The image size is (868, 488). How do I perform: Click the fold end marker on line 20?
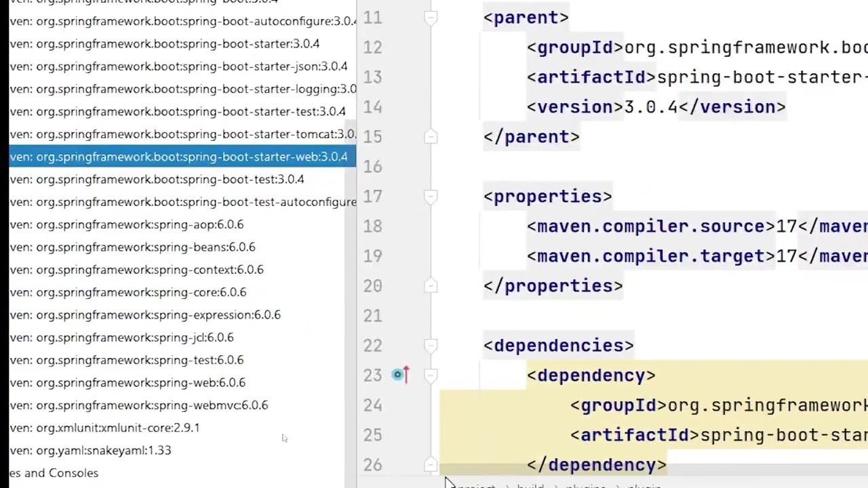431,286
